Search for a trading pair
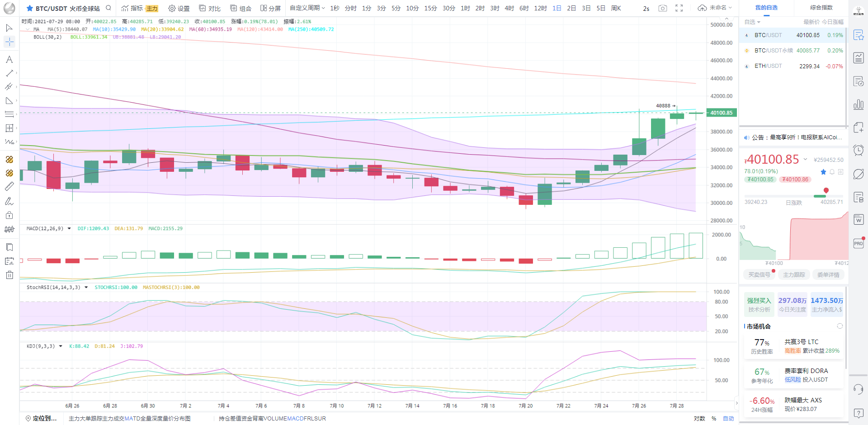868x425 pixels. [108, 8]
